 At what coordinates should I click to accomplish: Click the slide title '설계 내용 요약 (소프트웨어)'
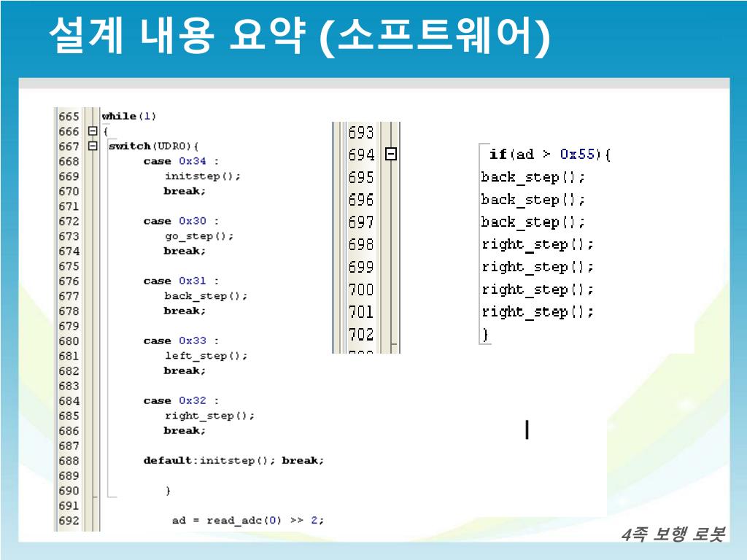pos(300,36)
